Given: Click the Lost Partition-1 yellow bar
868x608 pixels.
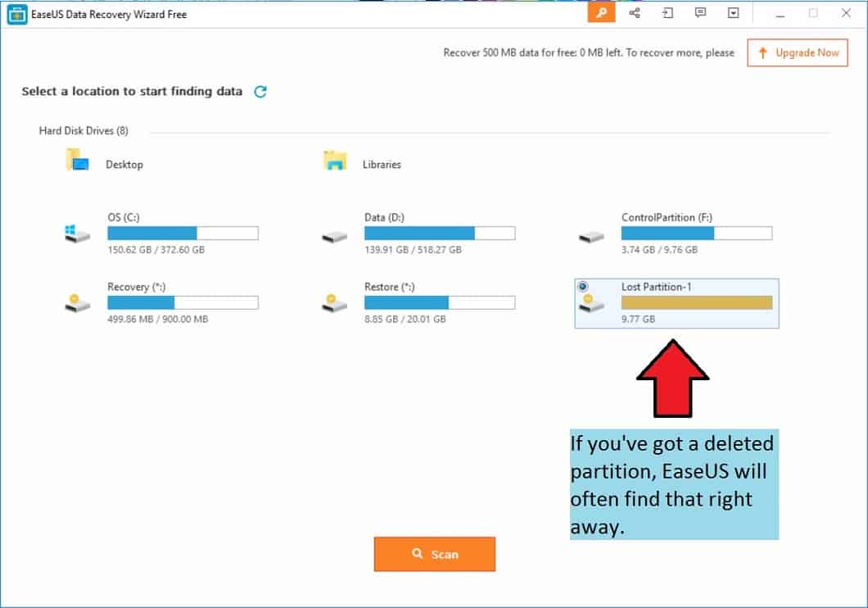Looking at the screenshot, I should coord(696,302).
